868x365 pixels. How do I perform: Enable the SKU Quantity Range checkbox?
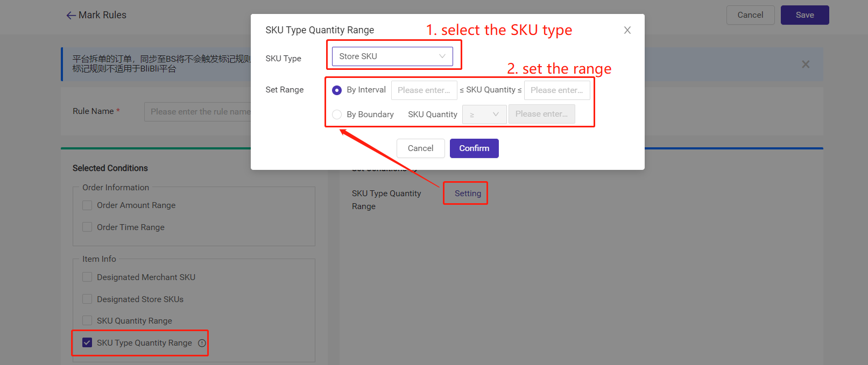point(87,320)
